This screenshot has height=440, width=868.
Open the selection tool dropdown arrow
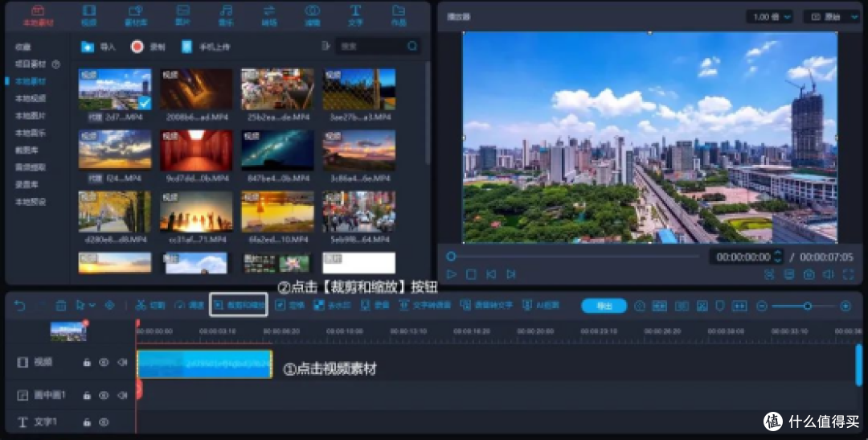[92, 306]
